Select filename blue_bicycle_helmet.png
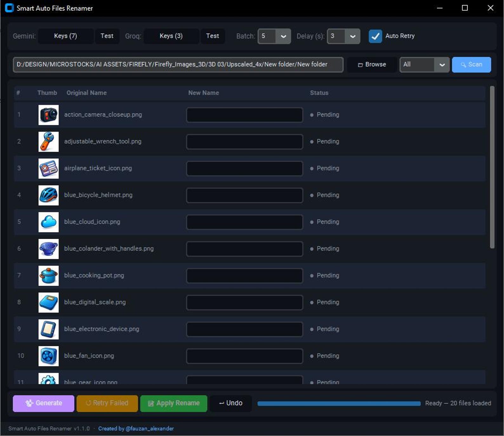Image resolution: width=504 pixels, height=436 pixels. pyautogui.click(x=98, y=195)
